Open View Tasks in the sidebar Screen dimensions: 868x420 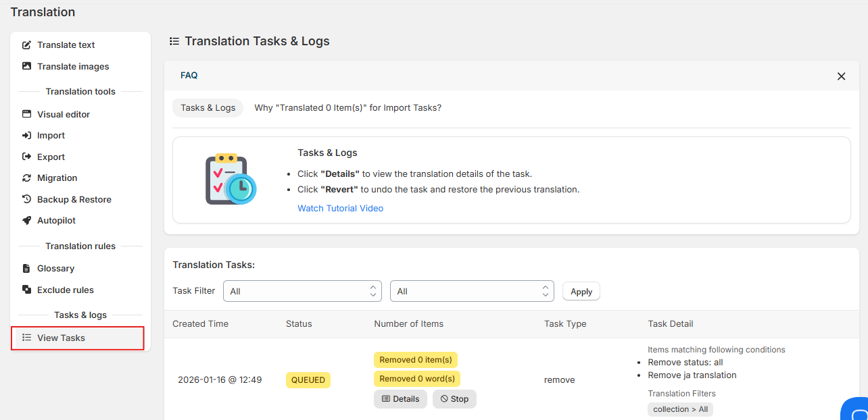[61, 338]
